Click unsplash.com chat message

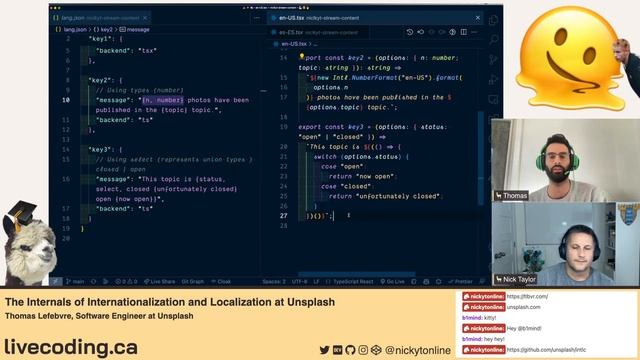[523, 307]
